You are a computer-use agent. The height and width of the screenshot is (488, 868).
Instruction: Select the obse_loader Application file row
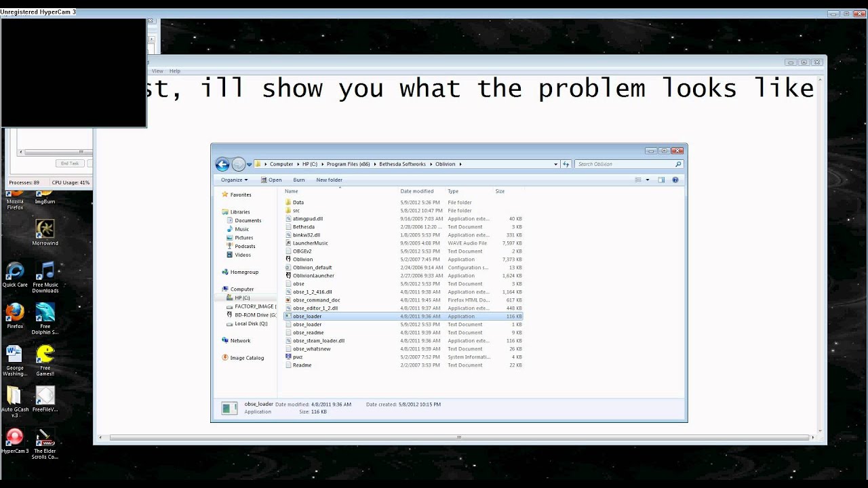(403, 316)
